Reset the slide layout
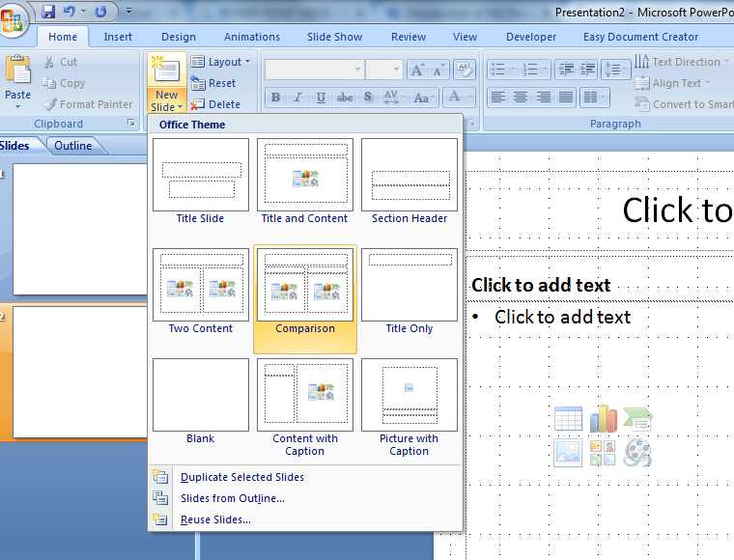734x560 pixels. [x=213, y=83]
